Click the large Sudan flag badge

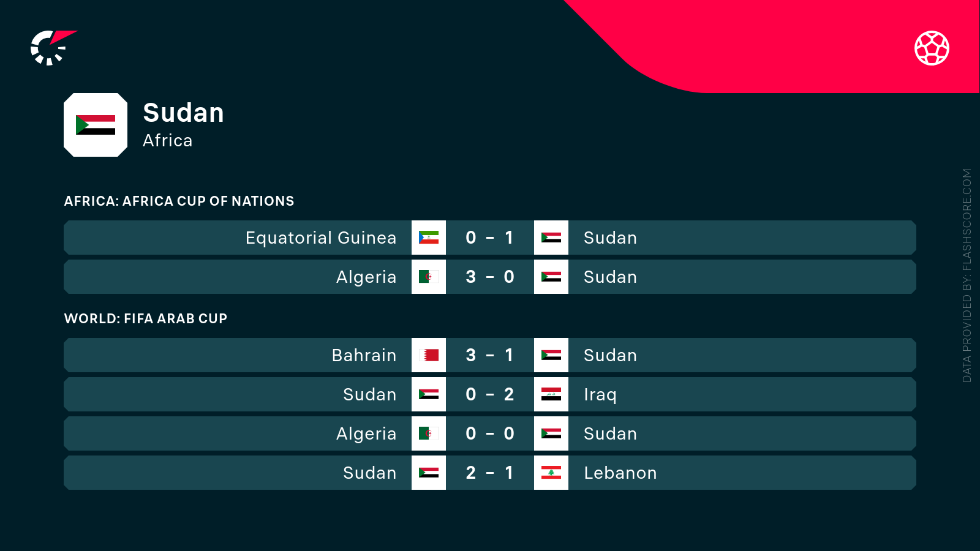click(x=96, y=125)
